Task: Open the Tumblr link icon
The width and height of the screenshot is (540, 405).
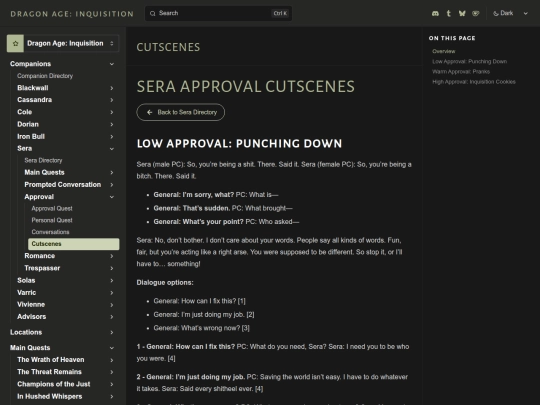Action: pos(448,13)
